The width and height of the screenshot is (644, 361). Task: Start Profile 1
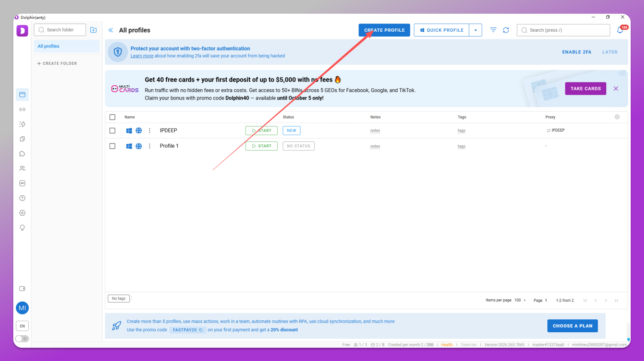tap(261, 146)
